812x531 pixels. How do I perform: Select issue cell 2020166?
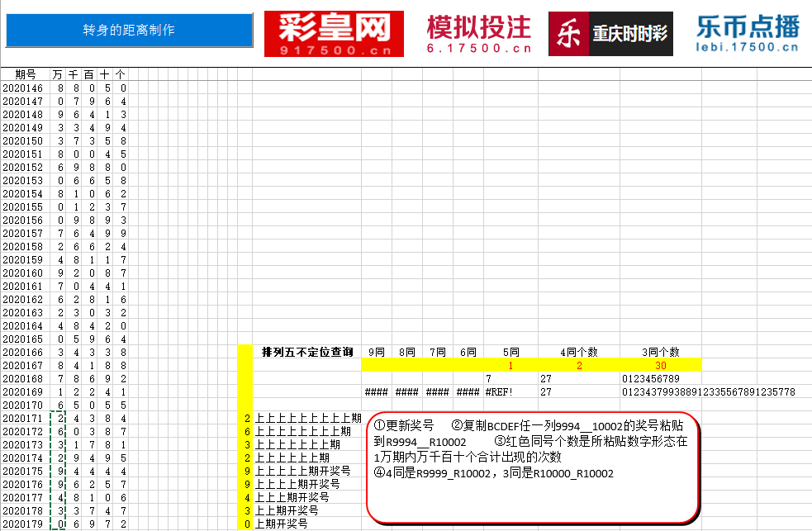tap(26, 352)
